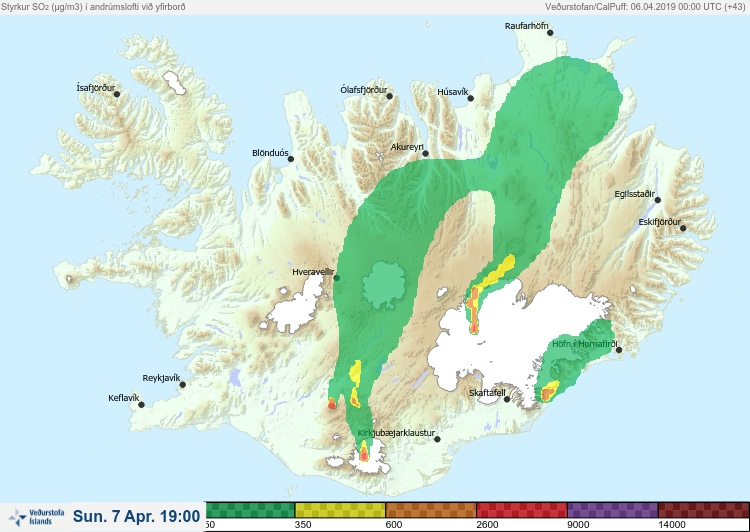Select the yellow 350–600 legend swatch
The height and width of the screenshot is (532, 750).
coord(340,510)
